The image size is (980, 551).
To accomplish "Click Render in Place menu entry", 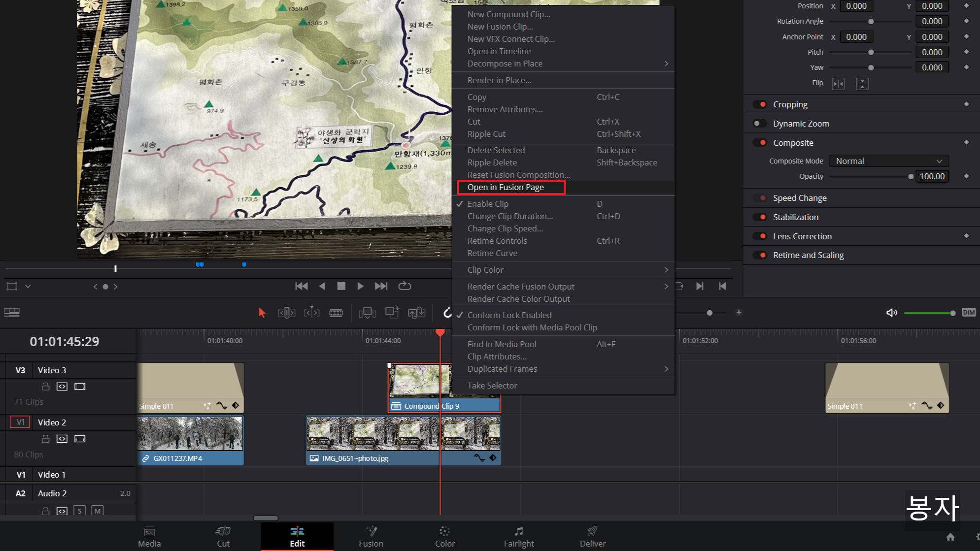I will 499,80.
